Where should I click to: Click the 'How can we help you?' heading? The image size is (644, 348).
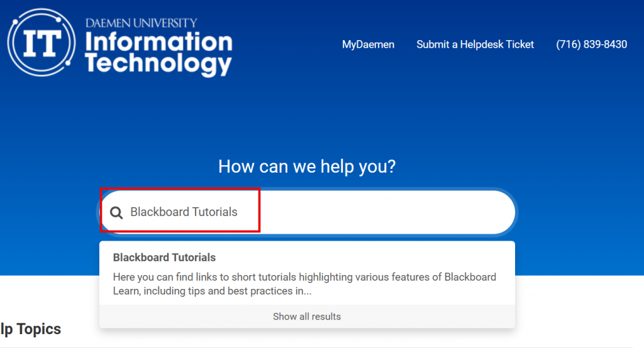(x=307, y=166)
